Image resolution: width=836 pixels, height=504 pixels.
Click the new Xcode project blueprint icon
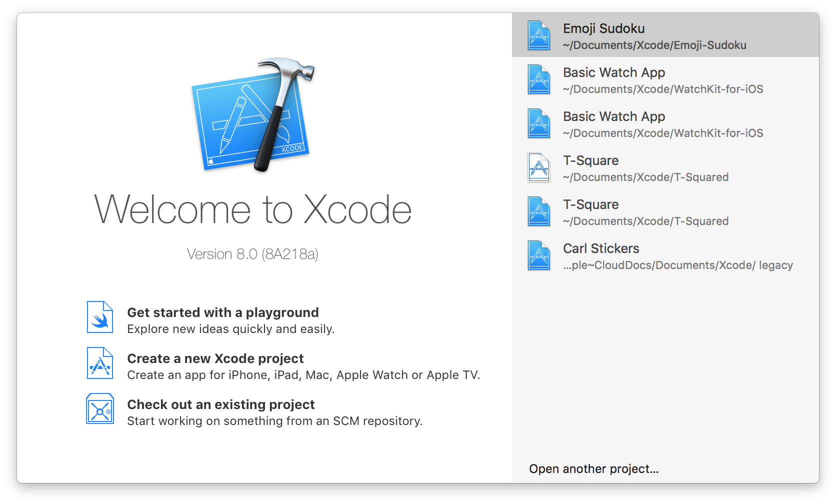coord(100,363)
